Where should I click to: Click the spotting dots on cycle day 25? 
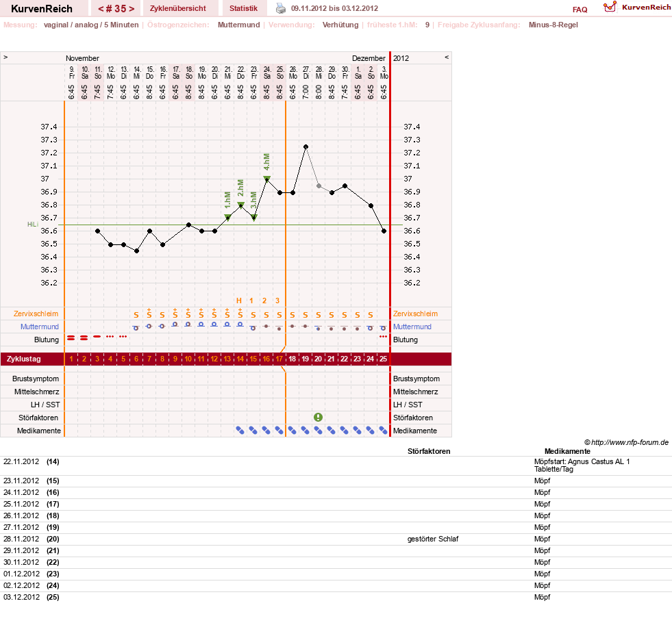(x=383, y=337)
